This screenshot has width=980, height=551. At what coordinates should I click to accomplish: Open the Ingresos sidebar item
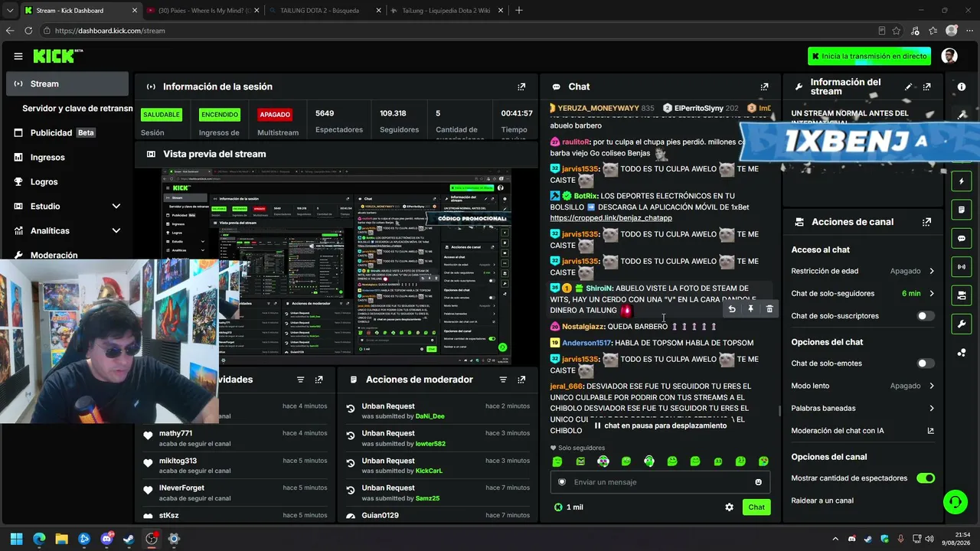coord(67,158)
